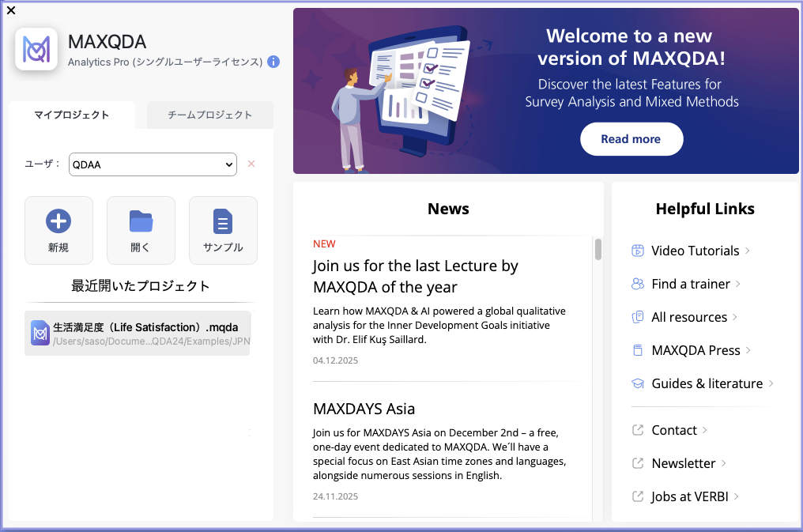Switch to チームプロジェクト tab
This screenshot has width=803, height=532.
pyautogui.click(x=210, y=115)
